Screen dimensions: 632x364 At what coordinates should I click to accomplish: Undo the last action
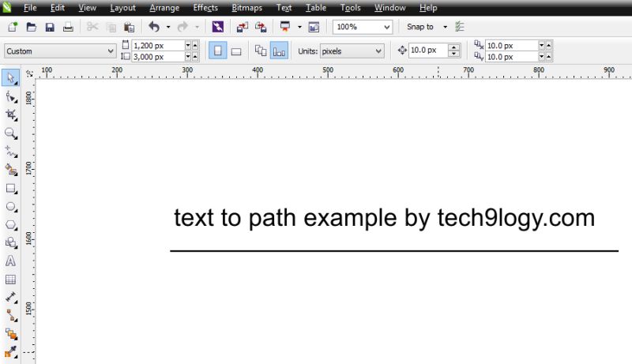[154, 27]
